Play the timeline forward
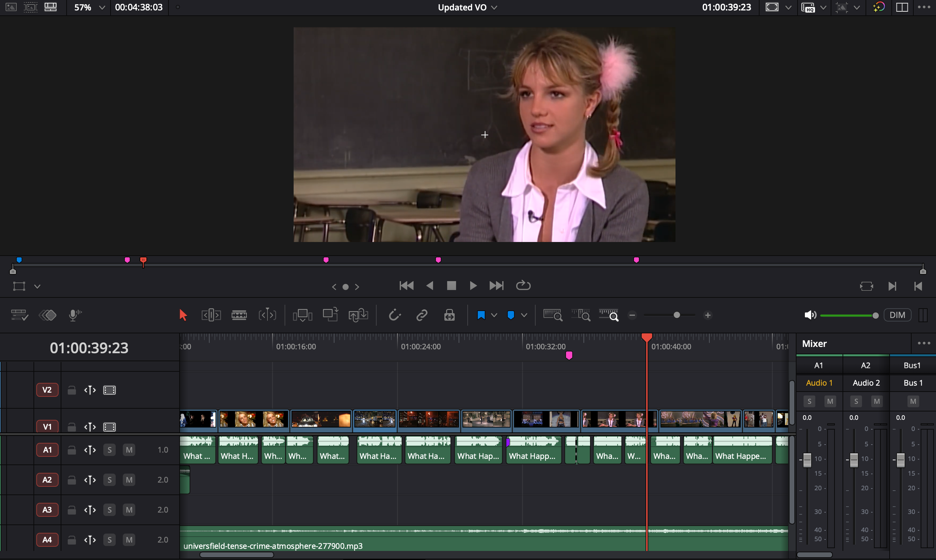The height and width of the screenshot is (560, 936). (x=473, y=286)
